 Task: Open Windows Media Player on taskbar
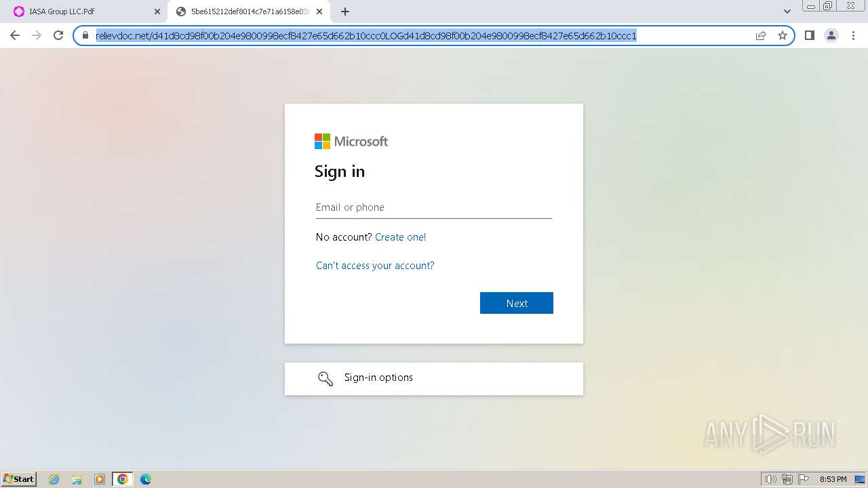(x=100, y=479)
